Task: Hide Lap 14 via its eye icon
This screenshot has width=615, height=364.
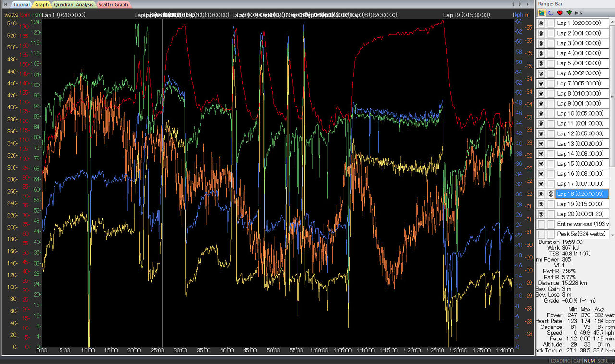Action: click(x=541, y=154)
